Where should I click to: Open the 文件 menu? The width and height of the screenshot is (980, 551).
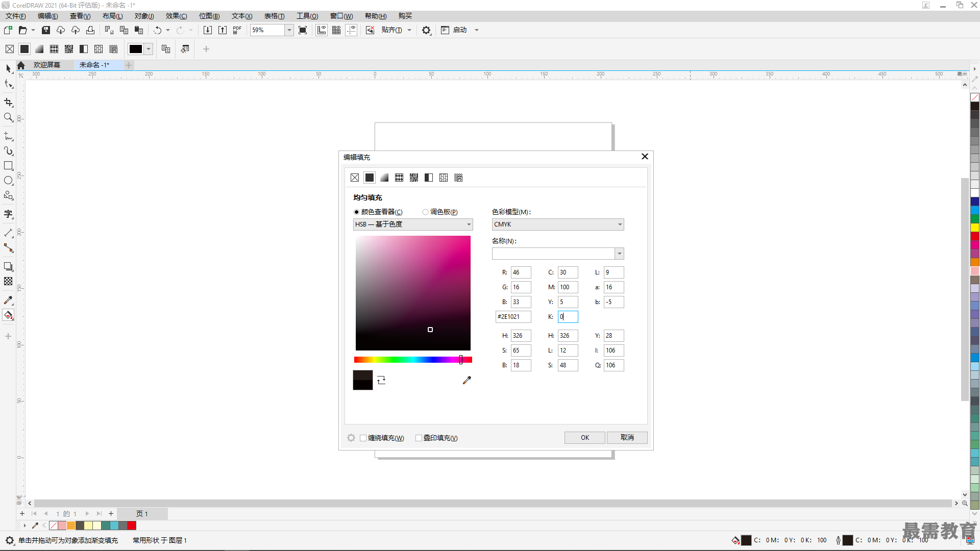15,16
